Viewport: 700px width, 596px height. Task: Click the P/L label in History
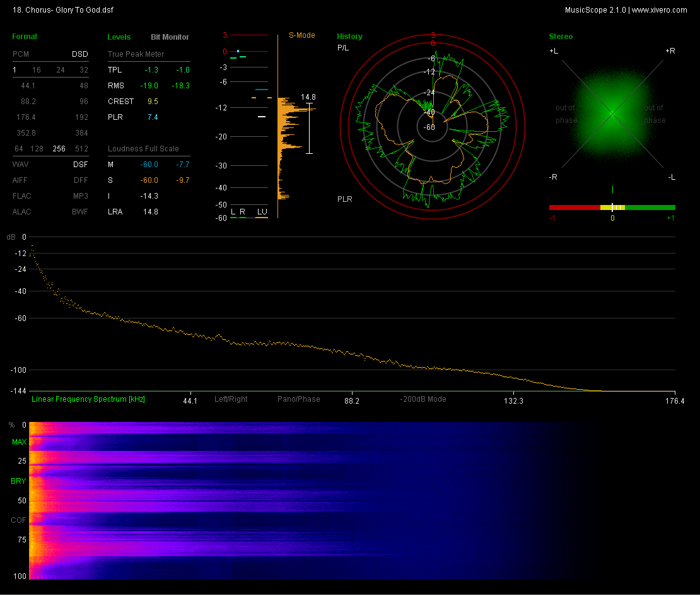[343, 48]
